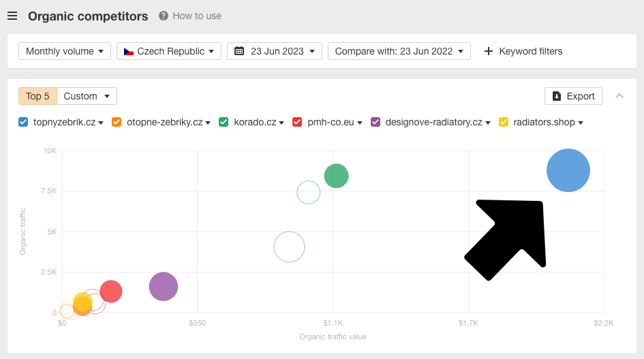This screenshot has height=359, width=644.
Task: Expand the designove-radiatory.cz domain menu
Action: click(x=488, y=123)
